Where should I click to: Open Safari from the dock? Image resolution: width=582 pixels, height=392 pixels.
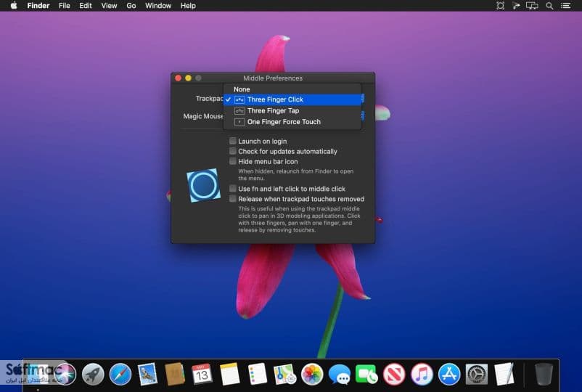click(x=120, y=374)
